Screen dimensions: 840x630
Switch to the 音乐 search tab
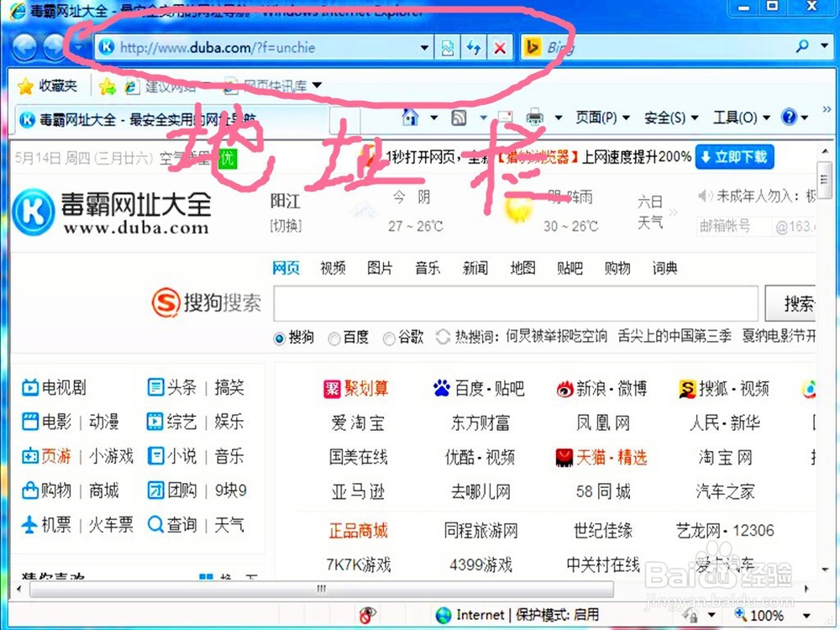pyautogui.click(x=428, y=268)
